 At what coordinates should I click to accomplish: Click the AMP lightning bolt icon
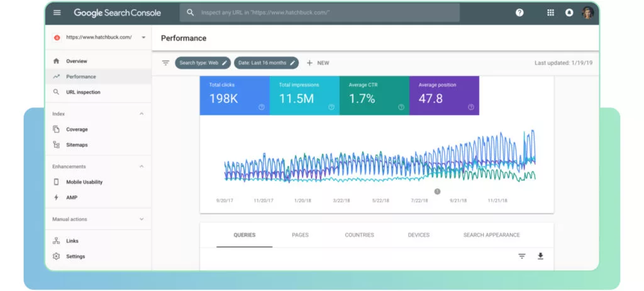click(56, 197)
